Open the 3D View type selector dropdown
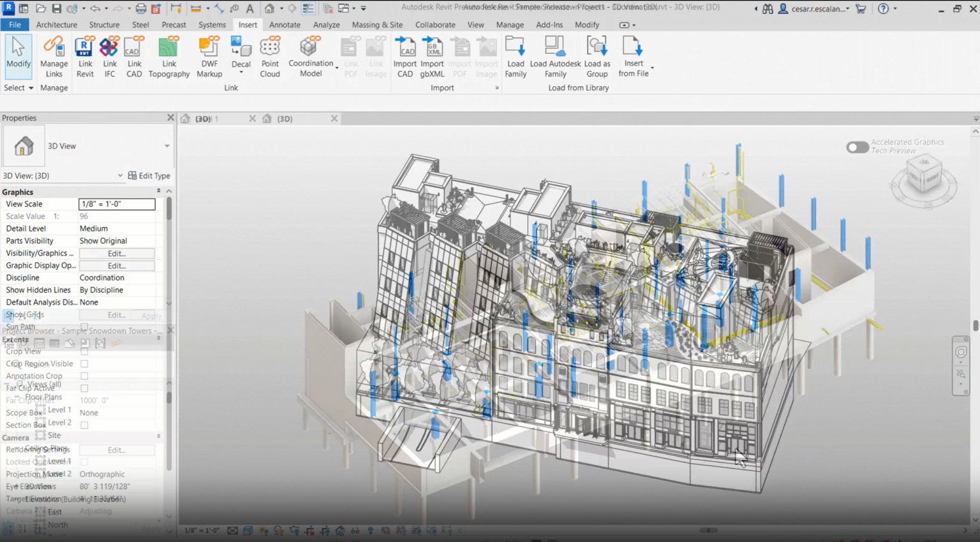Viewport: 980px width, 542px height. coord(167,146)
